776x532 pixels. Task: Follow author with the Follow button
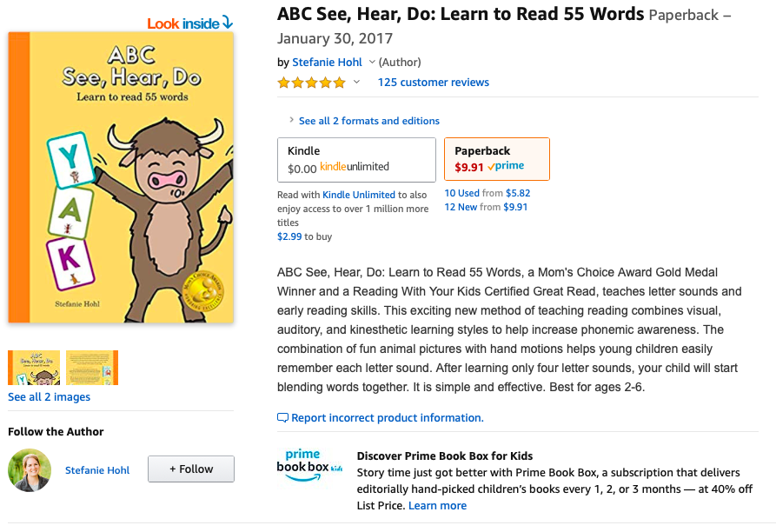[191, 469]
